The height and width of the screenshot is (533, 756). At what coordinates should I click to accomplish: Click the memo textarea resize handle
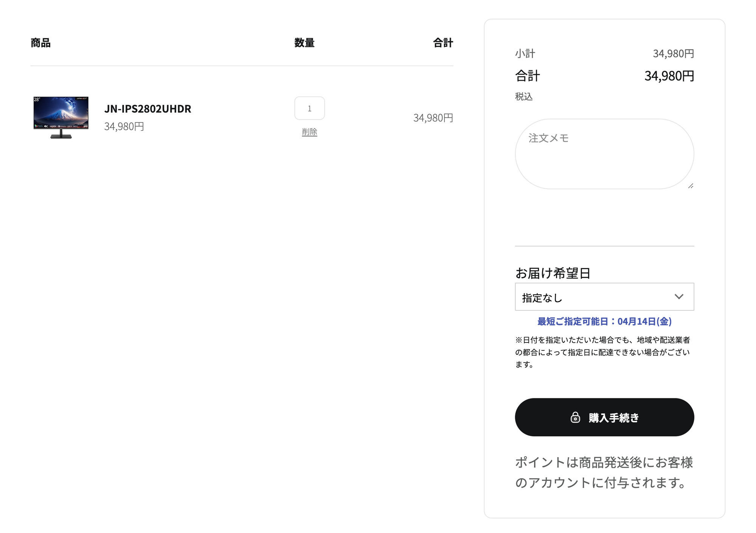(691, 186)
